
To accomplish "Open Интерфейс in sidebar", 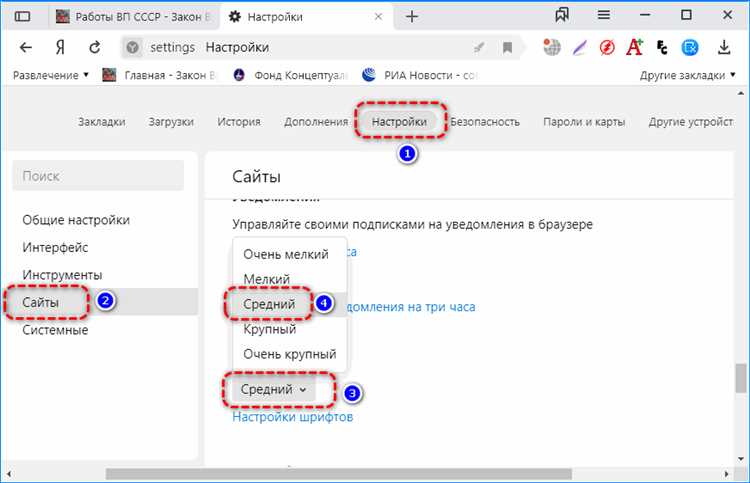I will [x=55, y=247].
